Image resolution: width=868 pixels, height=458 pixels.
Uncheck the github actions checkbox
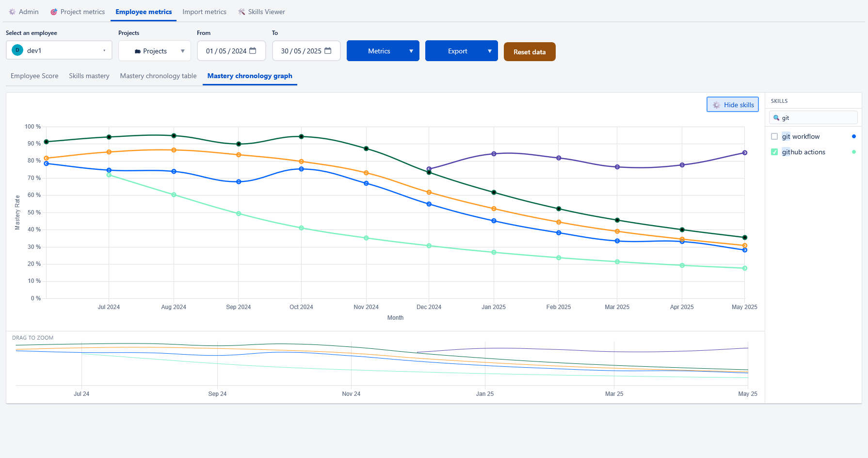point(774,152)
